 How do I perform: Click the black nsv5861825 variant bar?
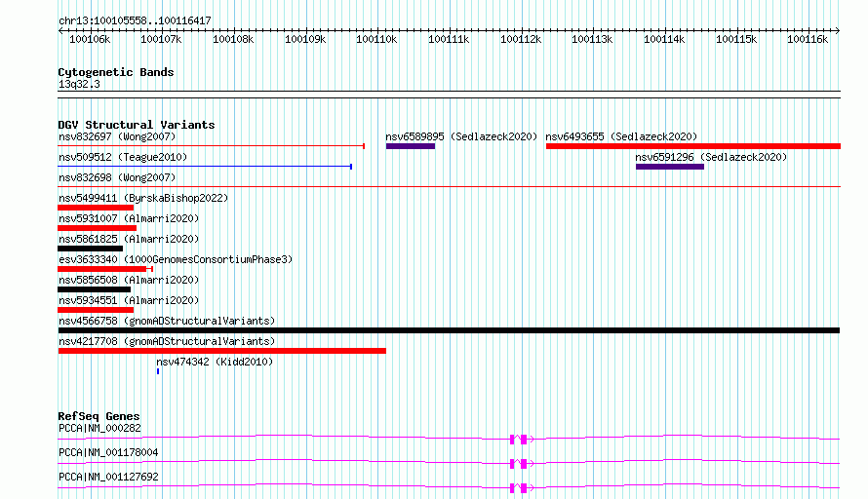click(91, 249)
